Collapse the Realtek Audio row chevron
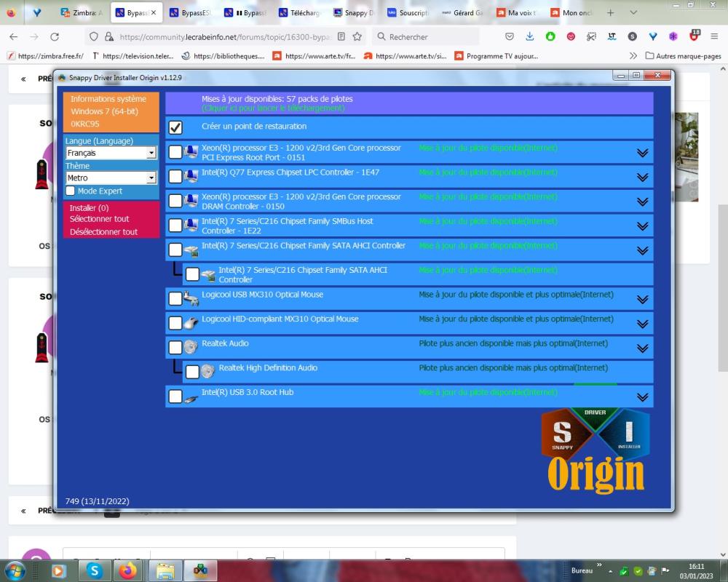728x582 pixels. click(643, 348)
